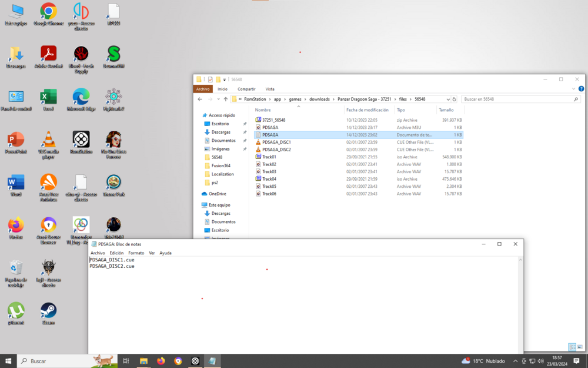The image size is (588, 368).
Task: Open the volume control in system tray
Action: (540, 360)
